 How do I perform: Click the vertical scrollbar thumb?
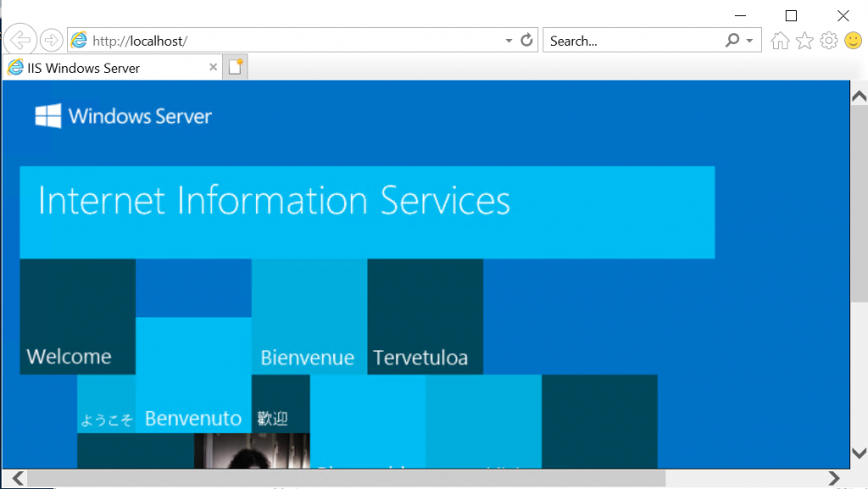pyautogui.click(x=860, y=203)
